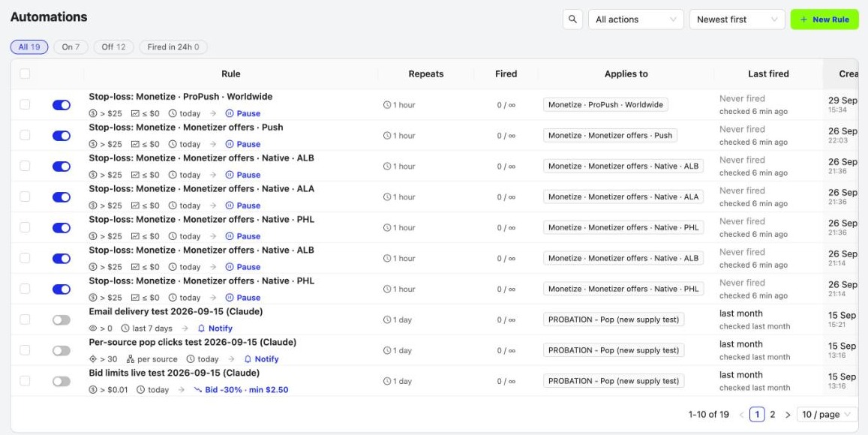Expand the Newest first sort dropdown

(x=737, y=19)
